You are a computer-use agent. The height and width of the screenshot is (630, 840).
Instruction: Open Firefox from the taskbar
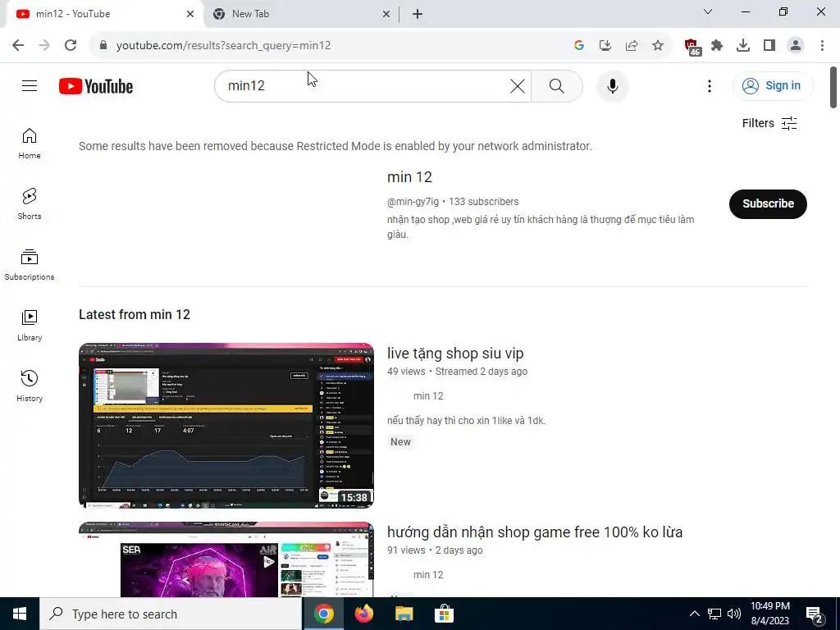coord(364,614)
